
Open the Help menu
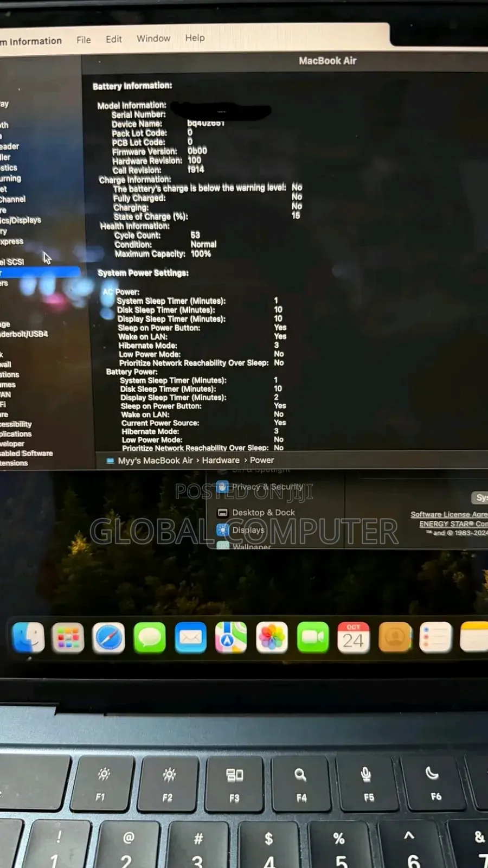click(195, 37)
